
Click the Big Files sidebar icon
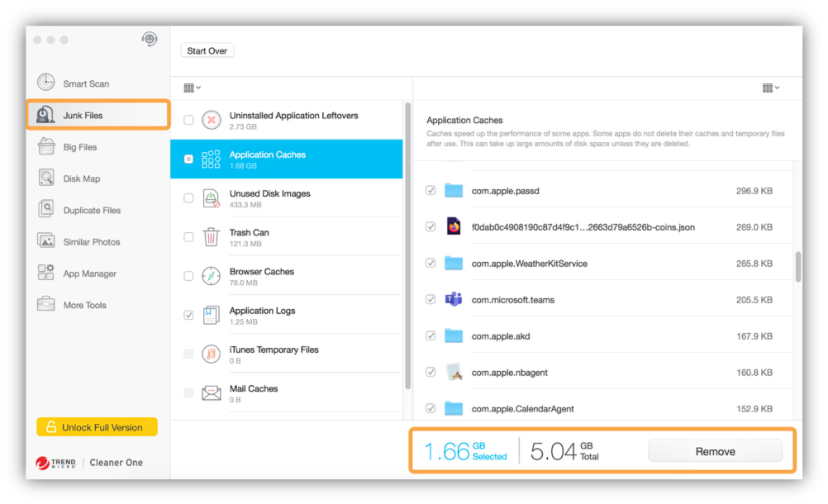click(x=46, y=147)
